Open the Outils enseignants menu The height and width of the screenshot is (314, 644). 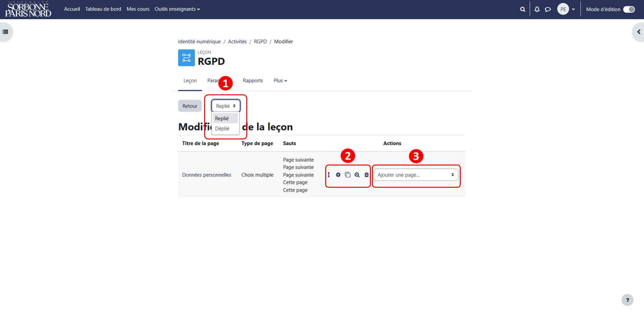[x=177, y=9]
